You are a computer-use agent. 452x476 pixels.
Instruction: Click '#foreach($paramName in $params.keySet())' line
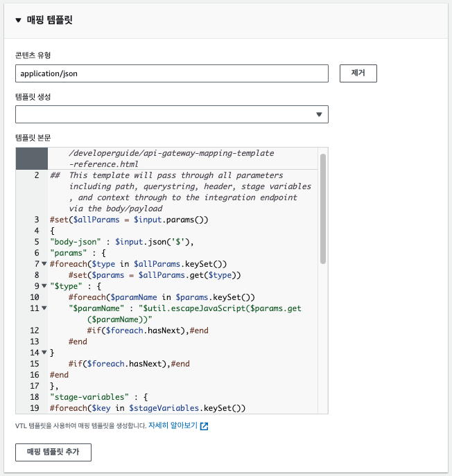[162, 297]
